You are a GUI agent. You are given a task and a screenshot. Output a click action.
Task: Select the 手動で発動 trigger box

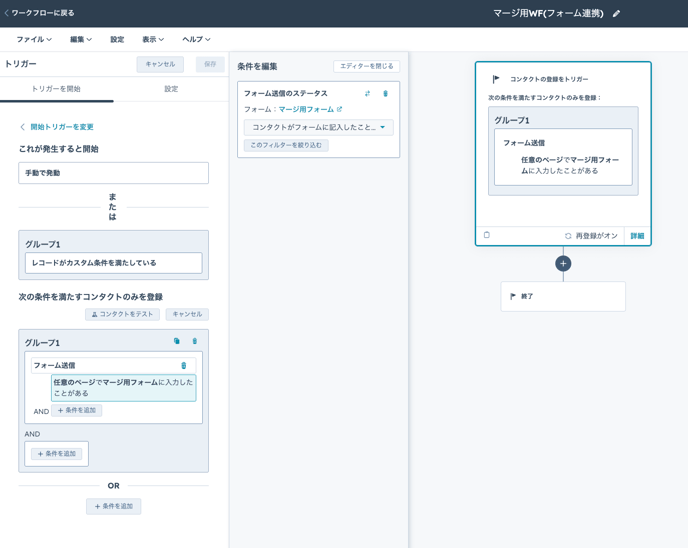point(113,173)
